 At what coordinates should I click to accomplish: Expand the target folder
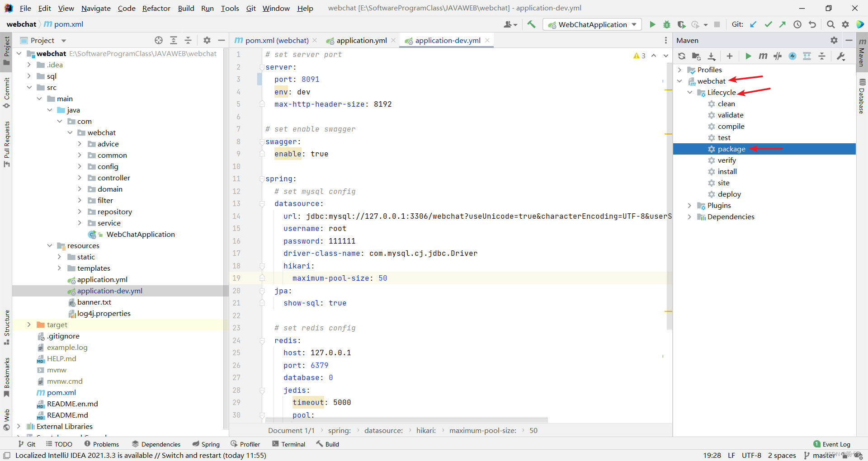click(x=29, y=325)
